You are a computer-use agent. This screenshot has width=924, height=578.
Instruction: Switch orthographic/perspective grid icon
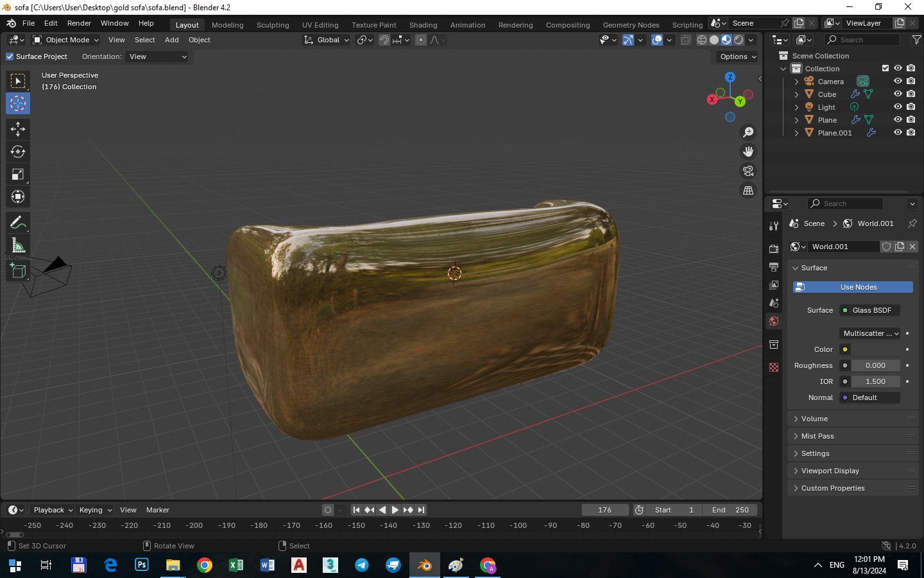tap(748, 190)
